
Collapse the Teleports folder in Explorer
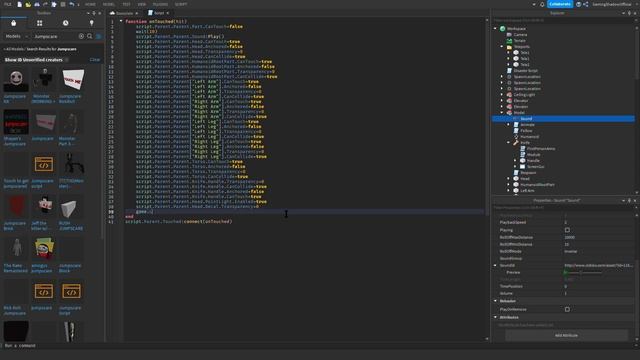pyautogui.click(x=502, y=47)
